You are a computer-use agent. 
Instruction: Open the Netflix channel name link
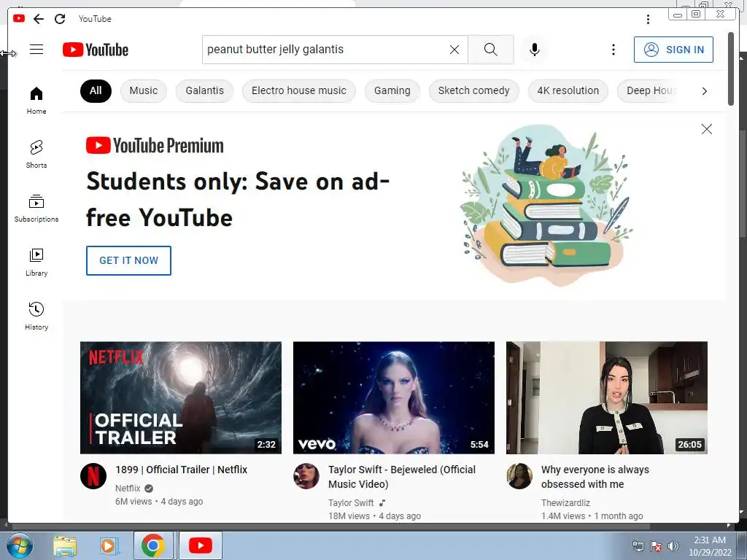pos(128,488)
